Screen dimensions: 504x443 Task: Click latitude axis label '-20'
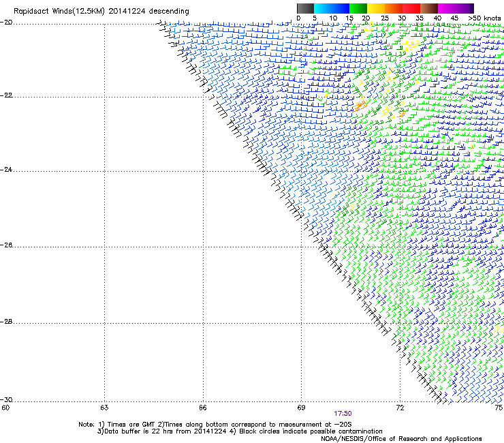6,22
